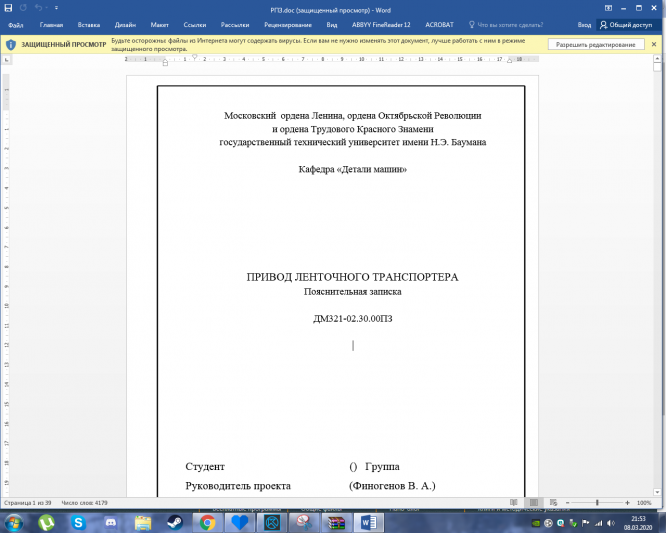Open Discord from the taskbar
Screen dimensions: 666x533
[x=110, y=522]
